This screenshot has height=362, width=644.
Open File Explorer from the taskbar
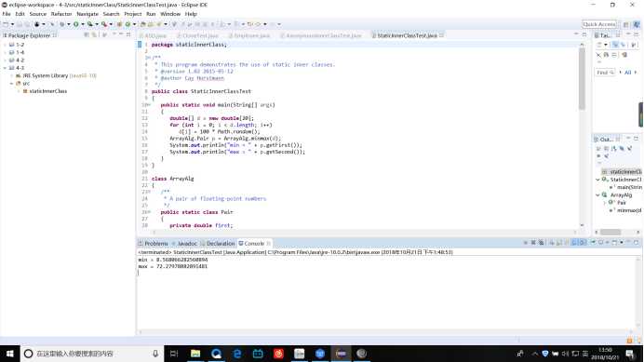click(195, 354)
